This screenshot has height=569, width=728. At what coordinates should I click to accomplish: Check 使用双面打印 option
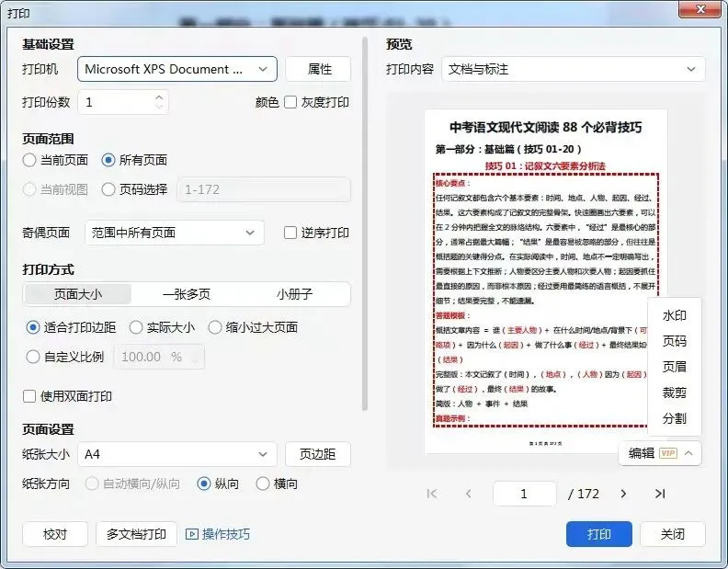point(29,396)
